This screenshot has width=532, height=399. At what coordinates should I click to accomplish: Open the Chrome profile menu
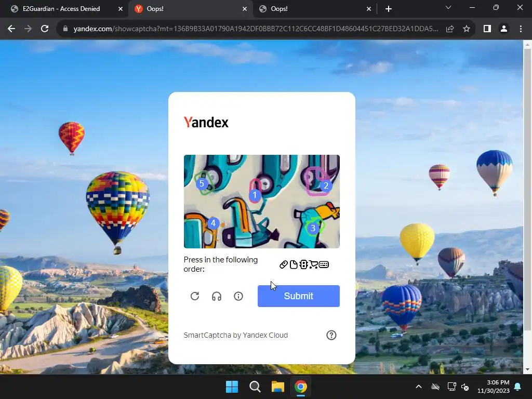coord(504,29)
